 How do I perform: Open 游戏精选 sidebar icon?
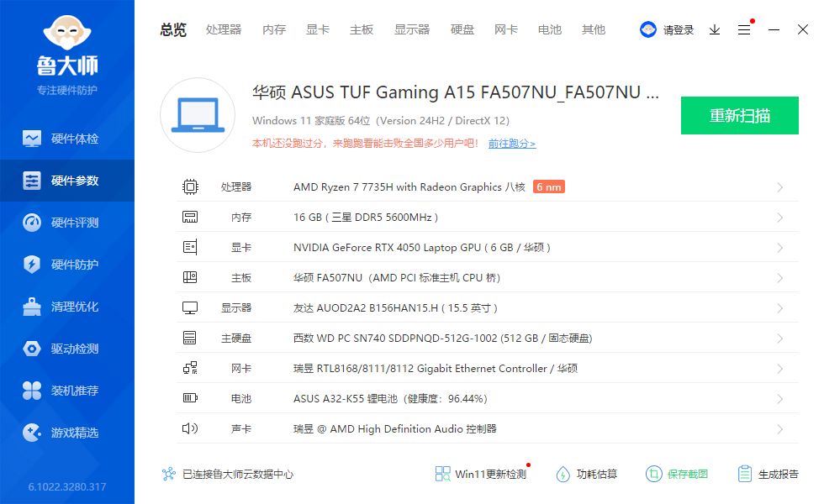point(32,433)
